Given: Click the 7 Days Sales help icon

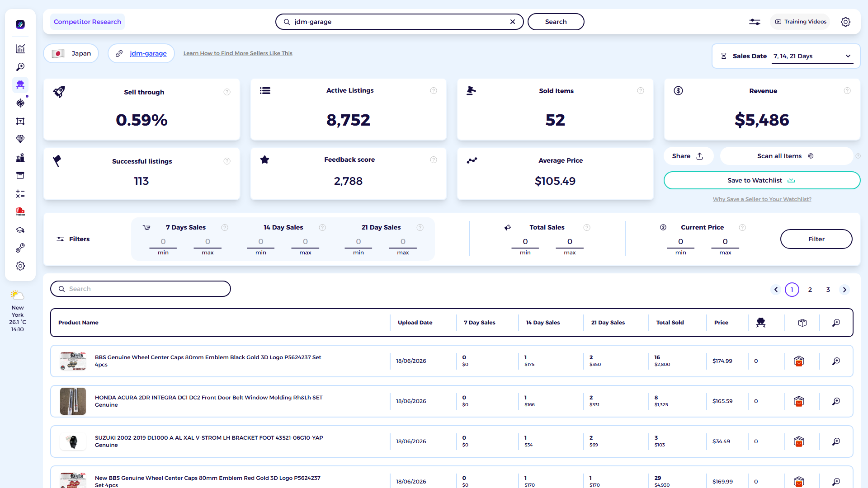Looking at the screenshot, I should [x=225, y=227].
